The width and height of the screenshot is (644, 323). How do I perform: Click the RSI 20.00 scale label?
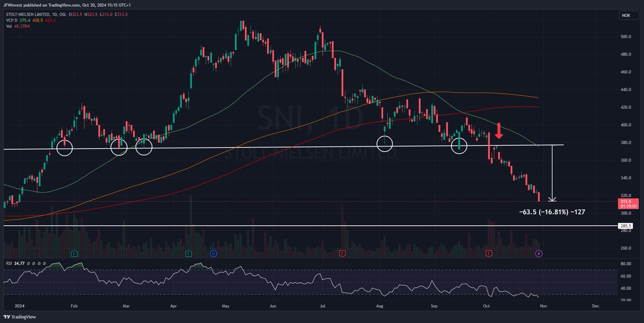coord(626,300)
